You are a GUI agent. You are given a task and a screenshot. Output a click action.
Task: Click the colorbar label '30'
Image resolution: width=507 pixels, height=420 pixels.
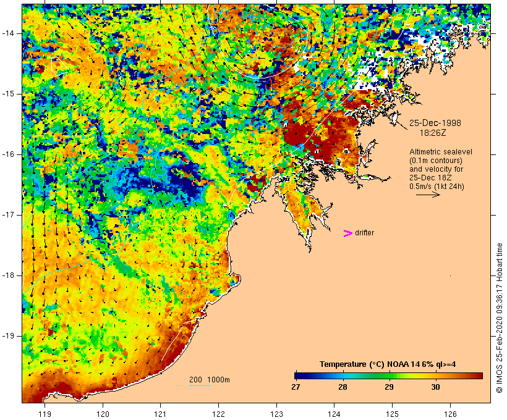coord(435,387)
